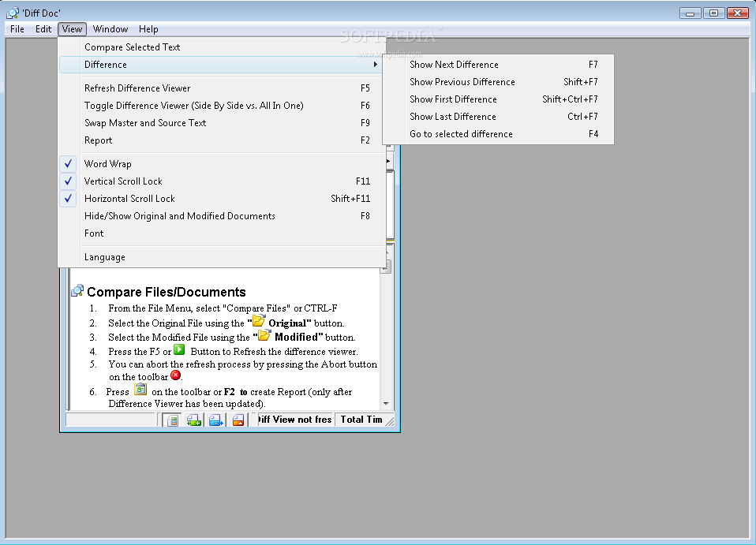Click the Report icon in step 6

[140, 389]
